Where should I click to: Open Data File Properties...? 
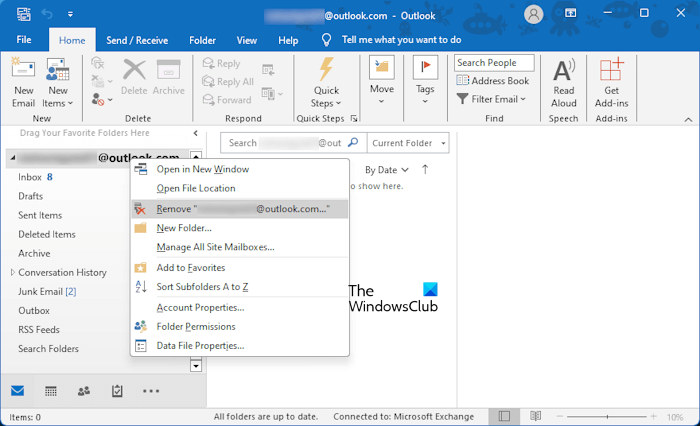click(x=239, y=346)
